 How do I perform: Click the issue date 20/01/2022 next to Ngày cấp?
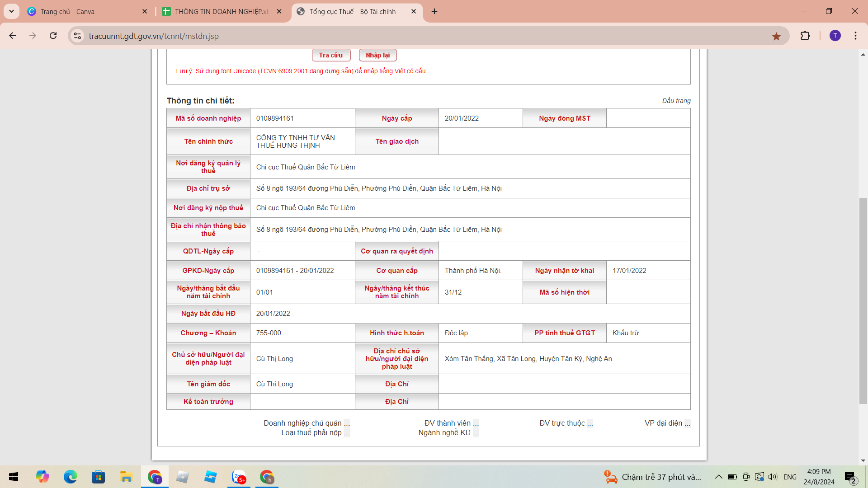tap(462, 118)
